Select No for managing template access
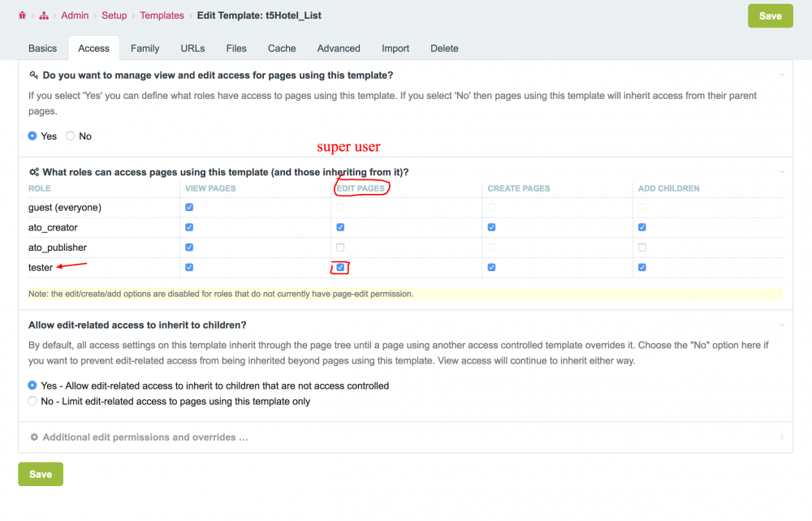The image size is (812, 521). click(71, 136)
